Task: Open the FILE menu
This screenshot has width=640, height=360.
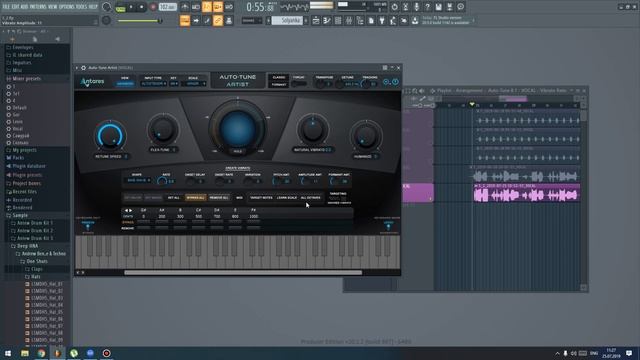Action: click(x=6, y=7)
